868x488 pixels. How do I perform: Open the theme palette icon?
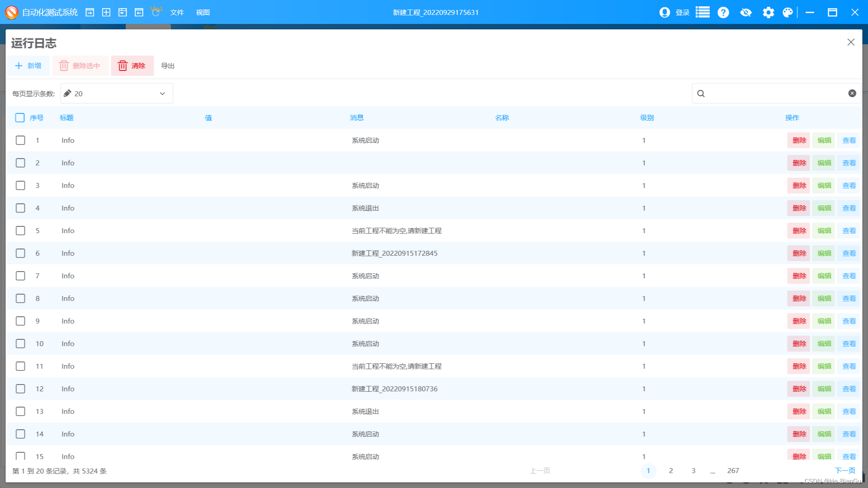[788, 12]
